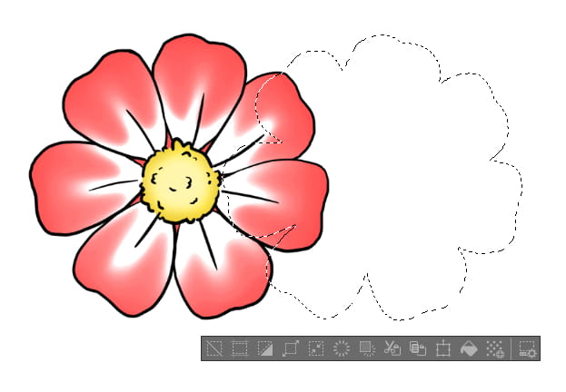Crop canvas to selection using launcher icon
Image resolution: width=566 pixels, height=392 pixels.
pyautogui.click(x=240, y=348)
